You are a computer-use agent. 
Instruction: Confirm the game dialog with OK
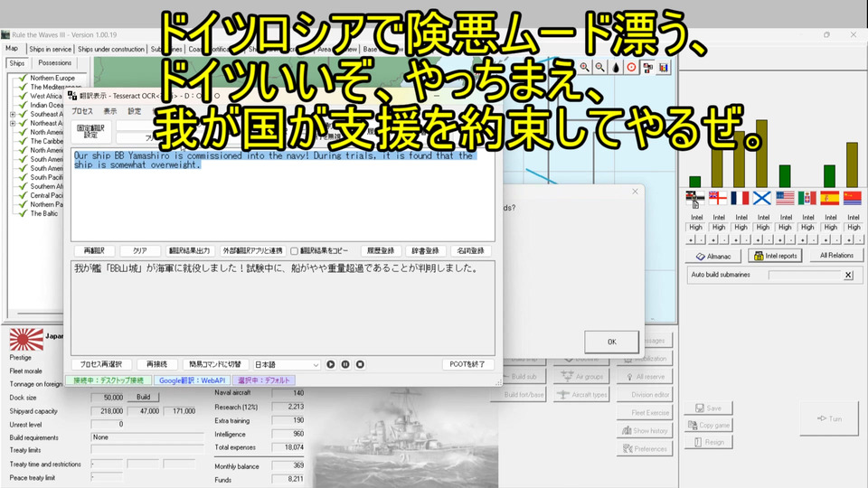click(x=612, y=342)
